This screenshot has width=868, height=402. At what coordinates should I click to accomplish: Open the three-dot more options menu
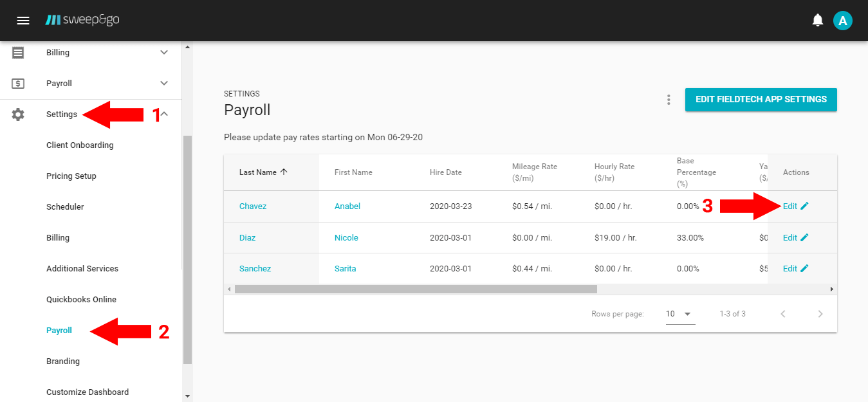[x=669, y=100]
